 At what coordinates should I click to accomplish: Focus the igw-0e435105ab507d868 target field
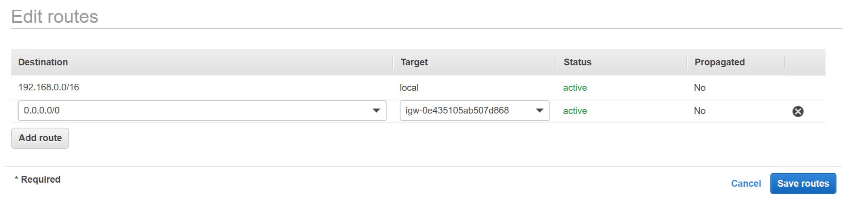474,111
